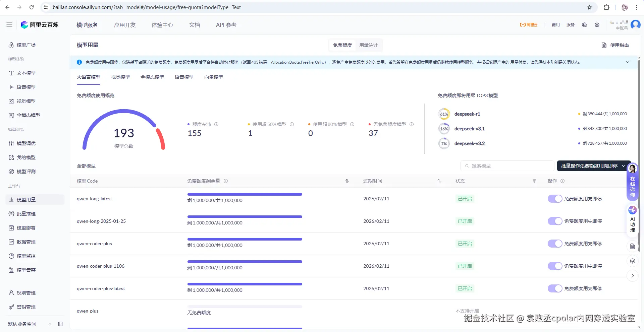Collapse the sidebar with the panel icon
The image size is (644, 332).
pos(60,324)
